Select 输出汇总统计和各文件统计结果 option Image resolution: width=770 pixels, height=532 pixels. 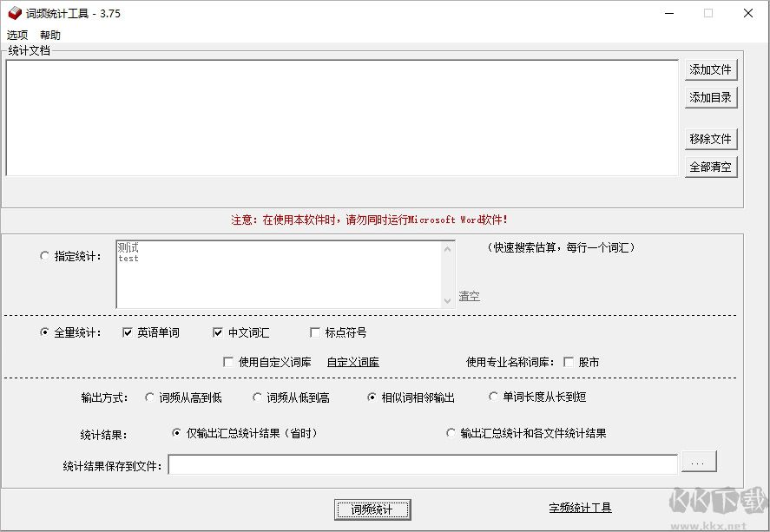[x=451, y=431]
